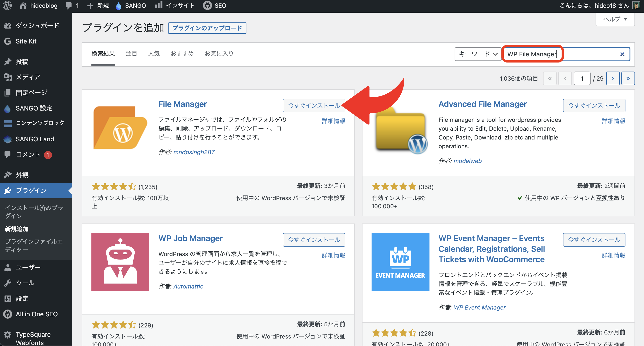Viewport: 644px width, 346px height.
Task: Click the WordPress logo in admin bar
Action: click(7, 5)
